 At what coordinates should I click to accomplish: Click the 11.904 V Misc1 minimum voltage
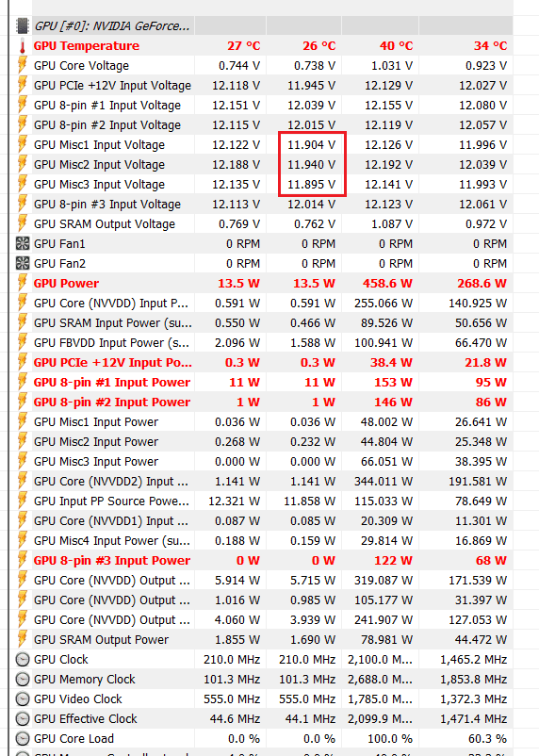[312, 144]
